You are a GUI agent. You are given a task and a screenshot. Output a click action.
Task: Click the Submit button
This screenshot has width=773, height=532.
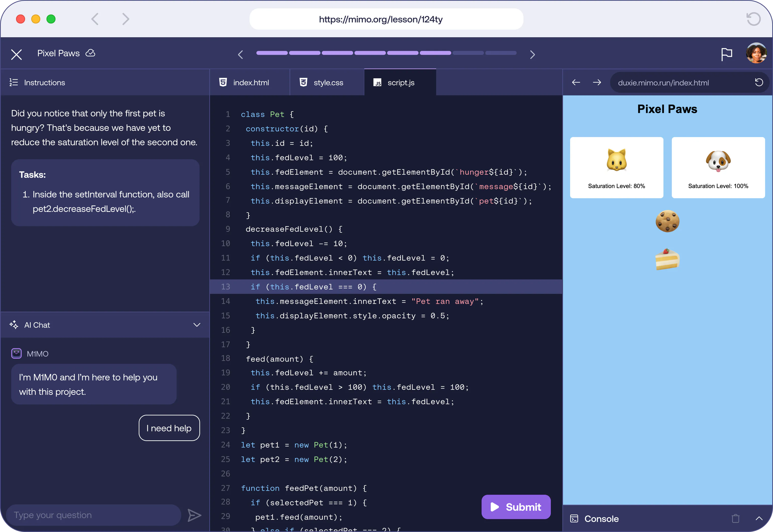[516, 507]
